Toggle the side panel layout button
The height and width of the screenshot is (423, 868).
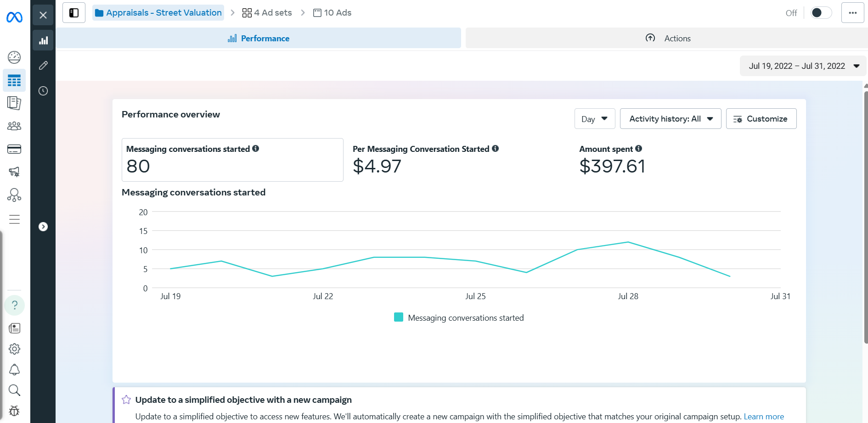click(74, 13)
